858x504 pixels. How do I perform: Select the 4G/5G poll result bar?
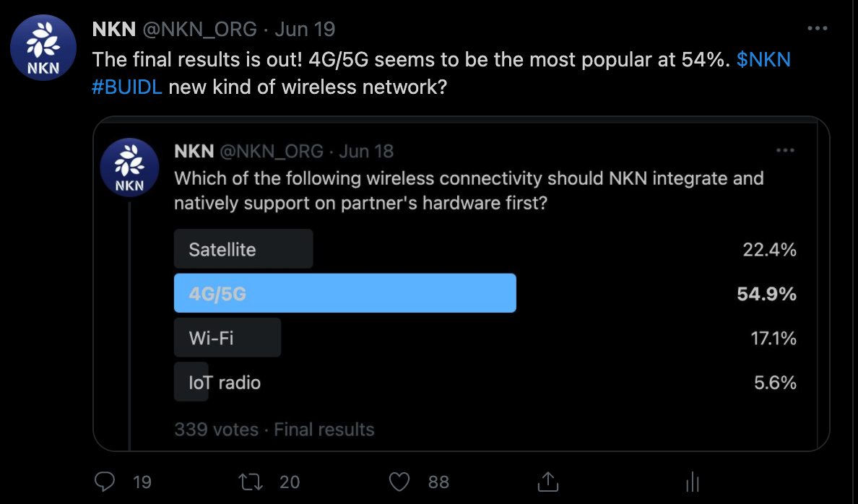point(344,293)
